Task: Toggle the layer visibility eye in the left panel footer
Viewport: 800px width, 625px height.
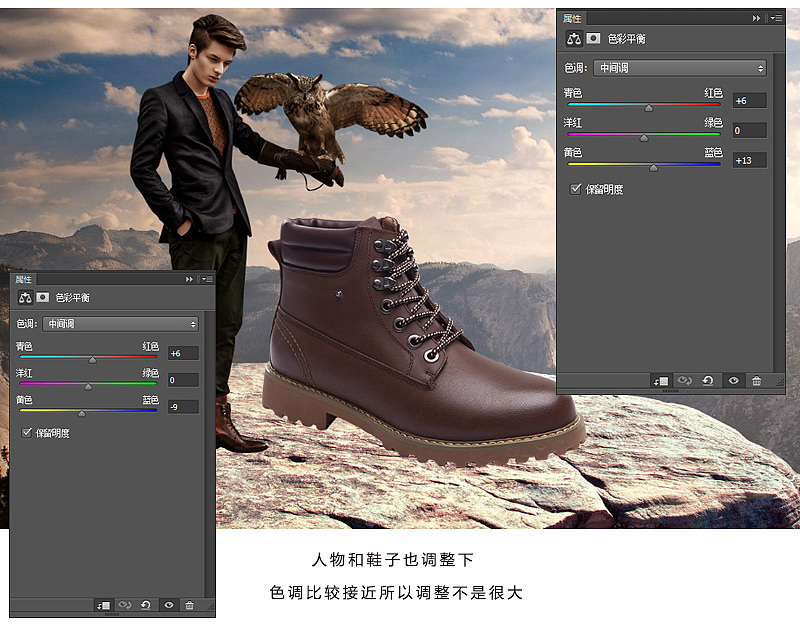Action: (x=169, y=605)
